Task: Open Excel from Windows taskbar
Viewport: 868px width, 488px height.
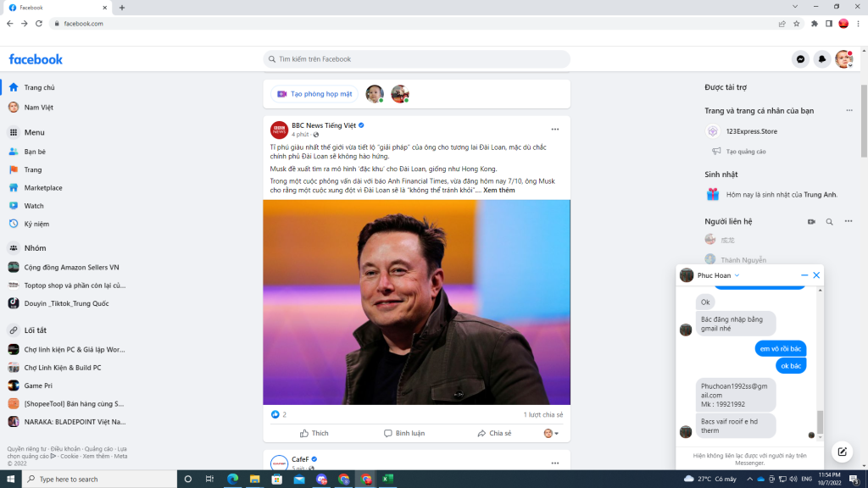Action: pyautogui.click(x=387, y=479)
